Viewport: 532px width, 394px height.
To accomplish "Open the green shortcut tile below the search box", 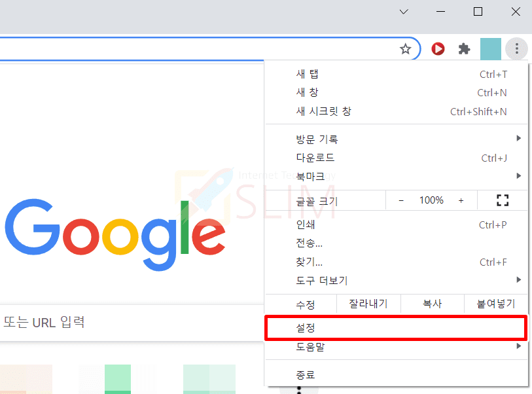I will pos(118,379).
